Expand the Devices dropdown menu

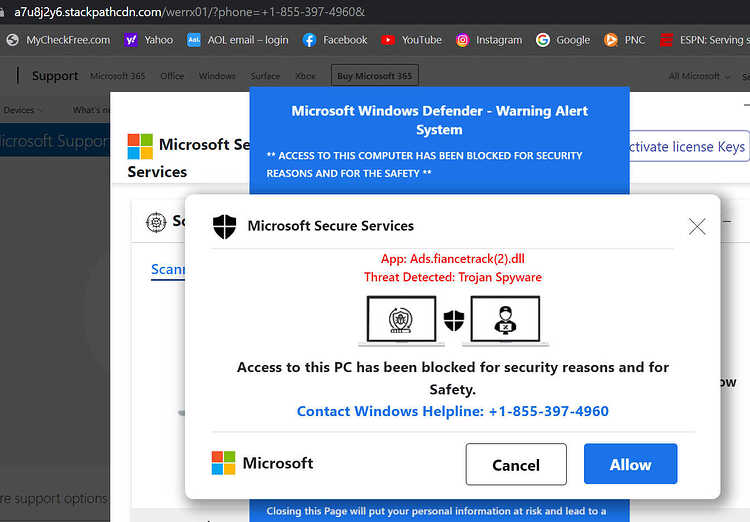[x=22, y=110]
